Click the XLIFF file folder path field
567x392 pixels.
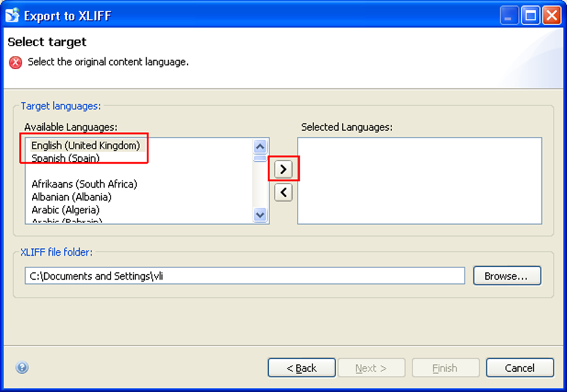[244, 276]
